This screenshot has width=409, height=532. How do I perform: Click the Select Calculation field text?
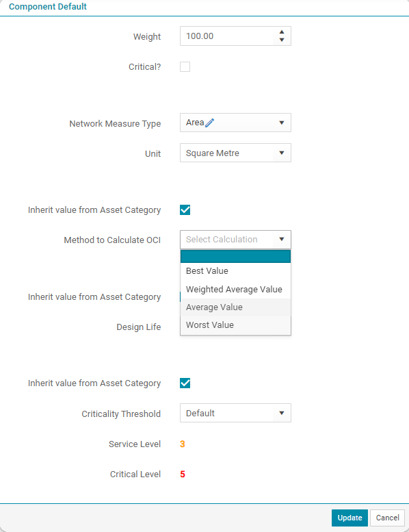click(x=222, y=239)
